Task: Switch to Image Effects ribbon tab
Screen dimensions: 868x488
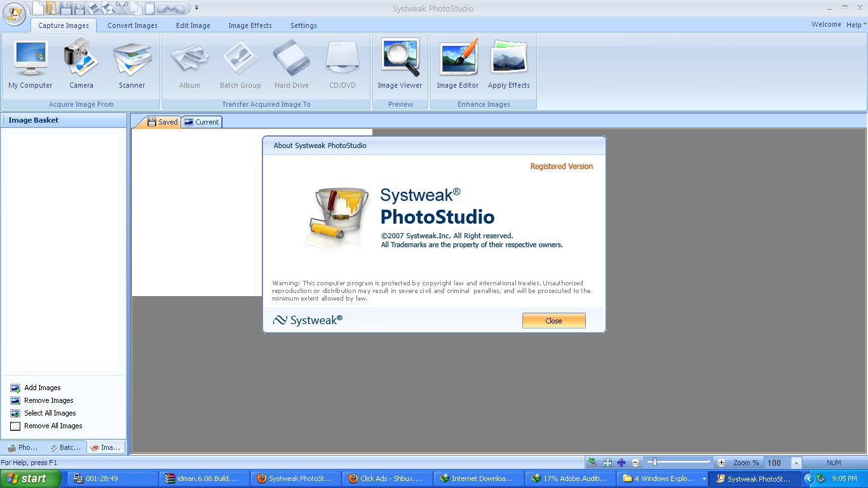Action: pyautogui.click(x=250, y=25)
